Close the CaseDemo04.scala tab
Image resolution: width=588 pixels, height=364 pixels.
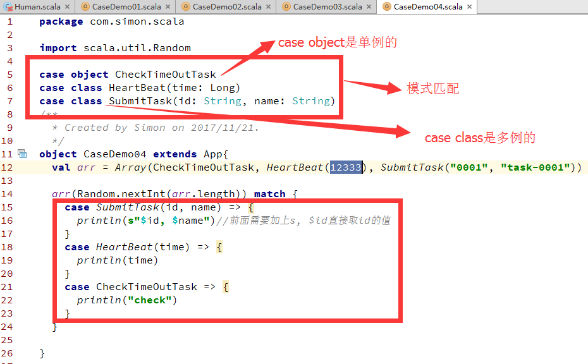point(469,7)
